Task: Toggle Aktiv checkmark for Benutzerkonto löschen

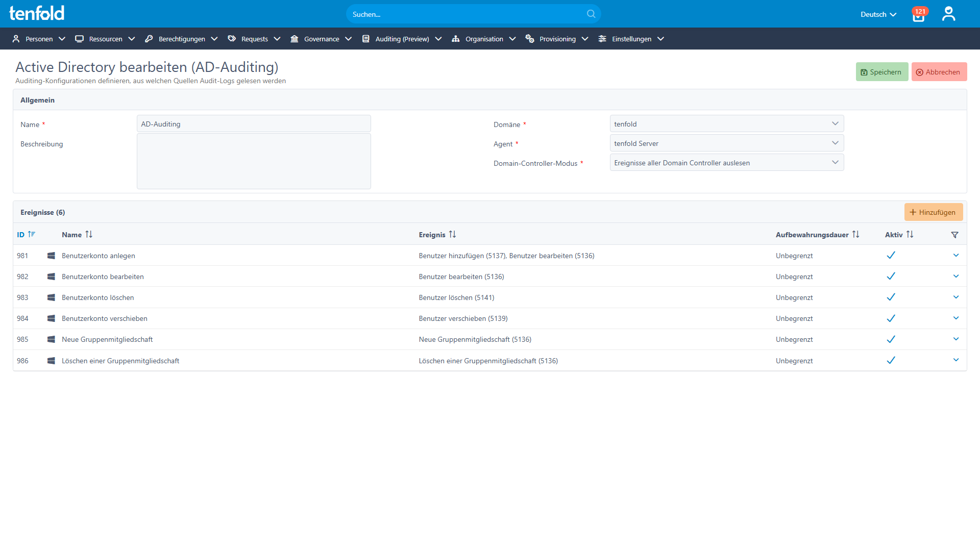Action: (x=891, y=297)
